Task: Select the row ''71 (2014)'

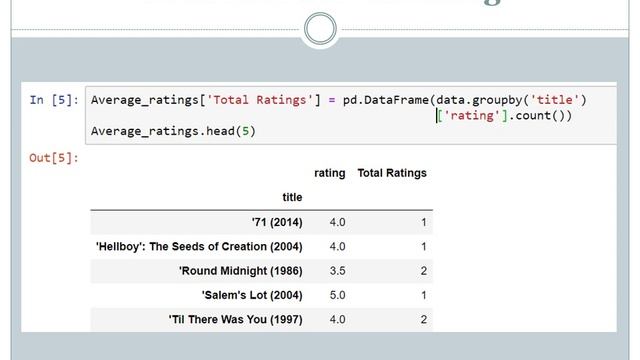Action: (x=262, y=222)
